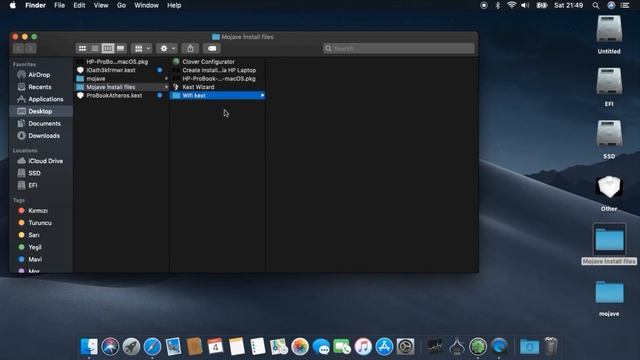Open App Store from the Dock
Screen dimensions: 640x360
coord(384,347)
